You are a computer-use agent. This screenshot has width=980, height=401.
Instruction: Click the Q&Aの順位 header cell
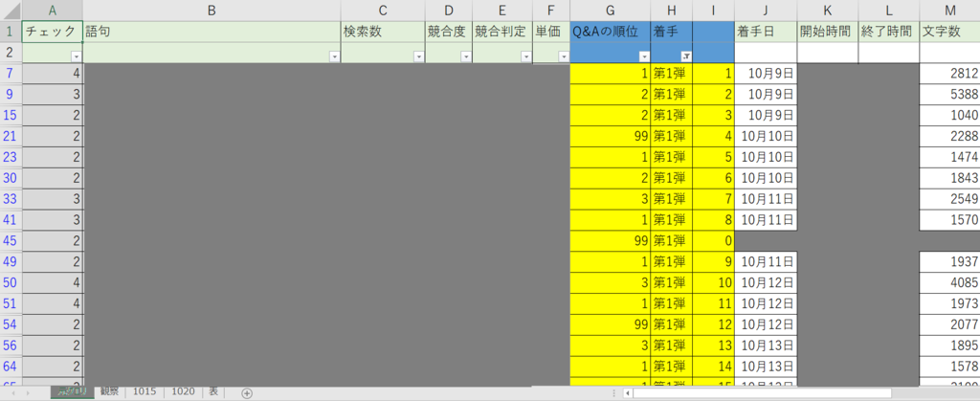click(610, 32)
